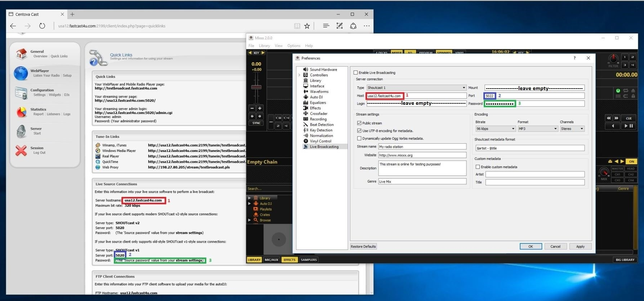The image size is (644, 301).
Task: Click the Mixxx deck pitch rate slider handle
Action: [x=256, y=87]
